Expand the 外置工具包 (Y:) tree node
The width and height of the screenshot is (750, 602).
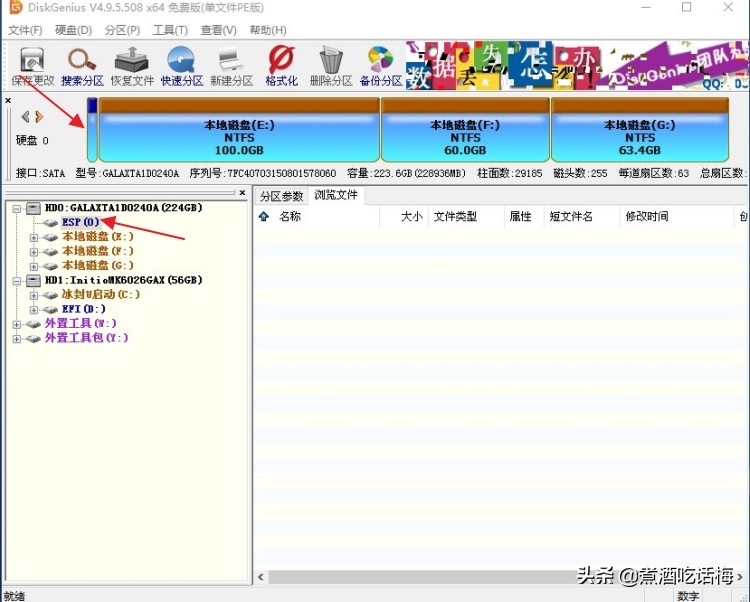16,339
